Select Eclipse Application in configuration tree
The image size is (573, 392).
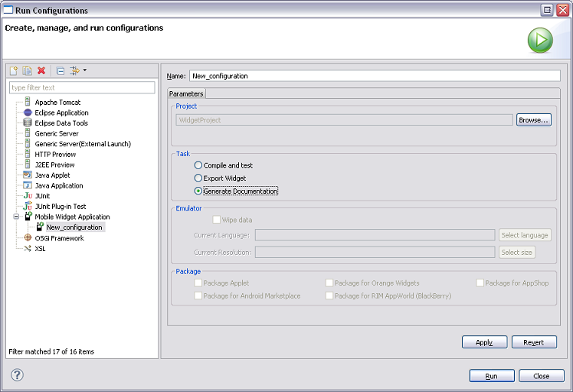coord(61,113)
